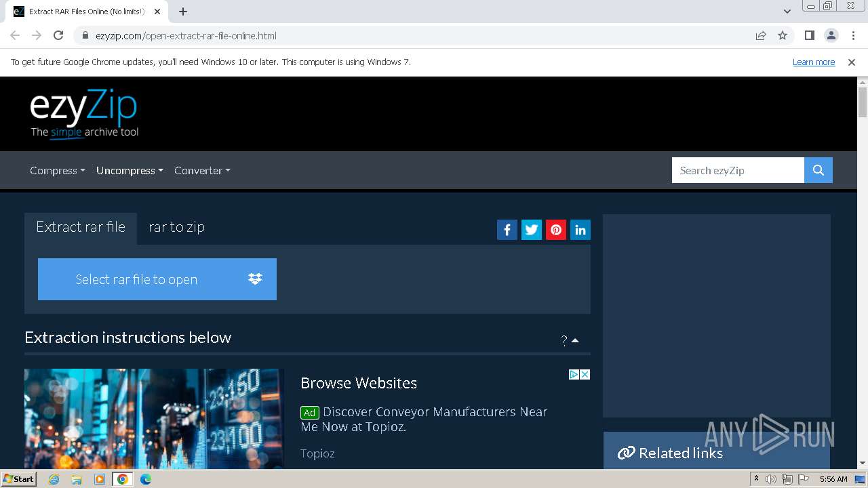This screenshot has width=868, height=488.
Task: Click the Related links heading
Action: pyautogui.click(x=681, y=453)
